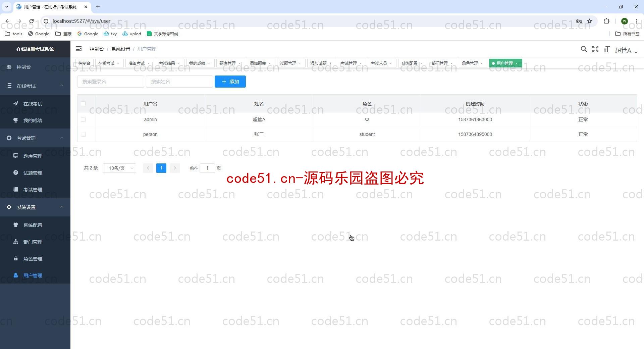Collapse the 系统设置 sidebar group

35,207
